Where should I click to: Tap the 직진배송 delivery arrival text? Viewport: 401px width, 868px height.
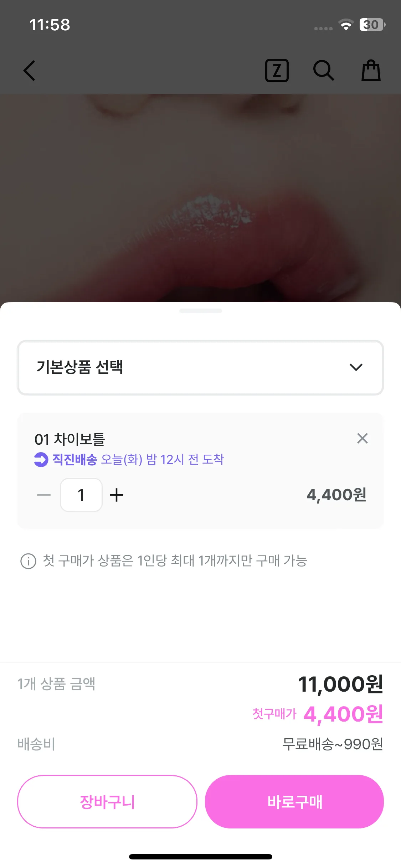point(162,459)
